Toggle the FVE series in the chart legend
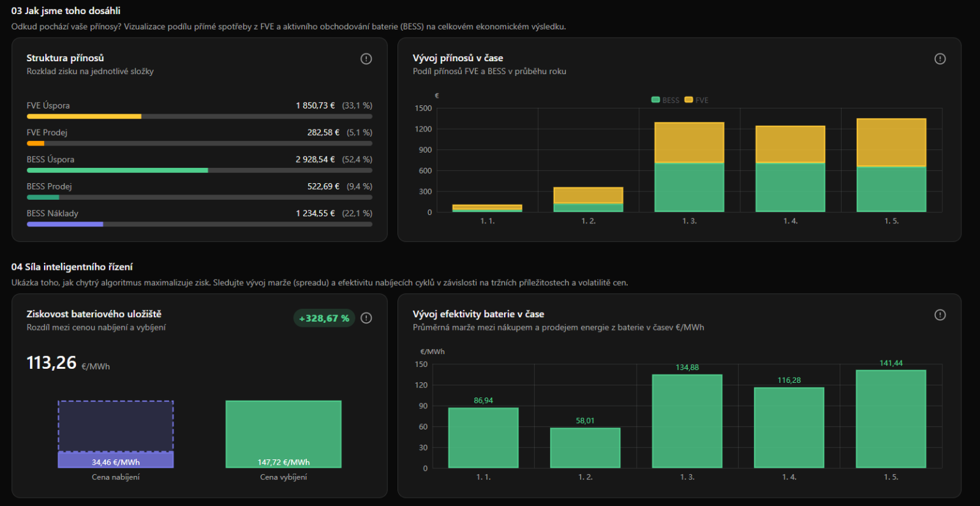This screenshot has width=980, height=506. [x=696, y=100]
